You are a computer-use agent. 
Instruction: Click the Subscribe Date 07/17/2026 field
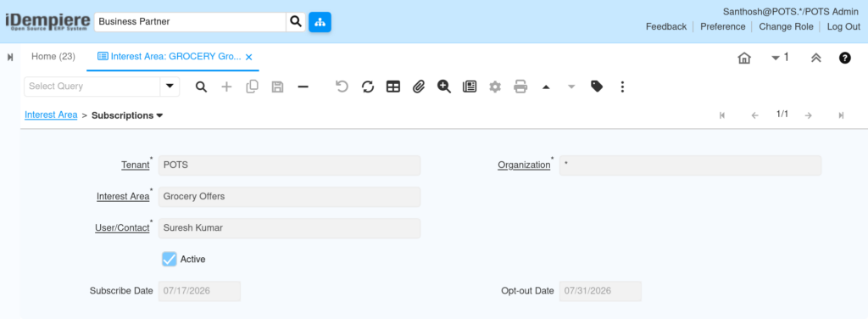click(x=199, y=291)
